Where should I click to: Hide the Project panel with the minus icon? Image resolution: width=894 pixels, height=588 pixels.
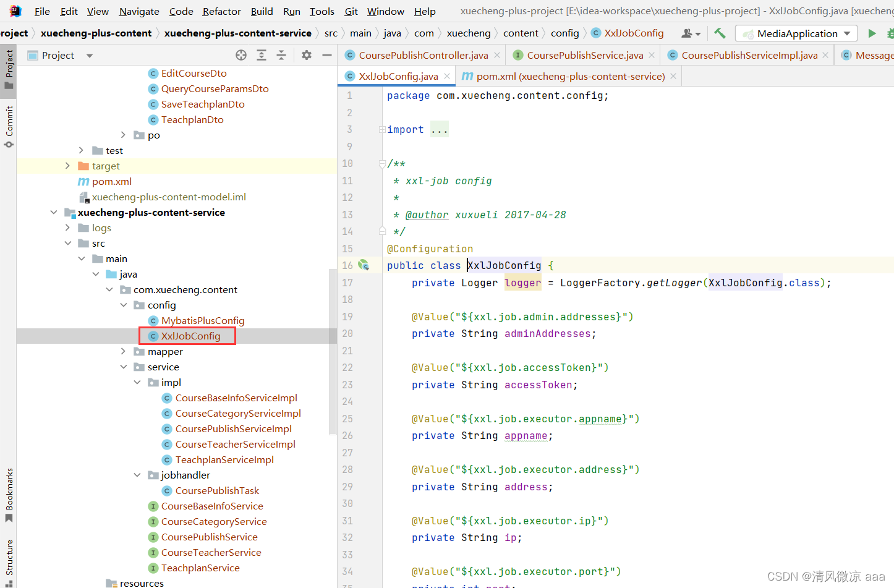tap(327, 55)
